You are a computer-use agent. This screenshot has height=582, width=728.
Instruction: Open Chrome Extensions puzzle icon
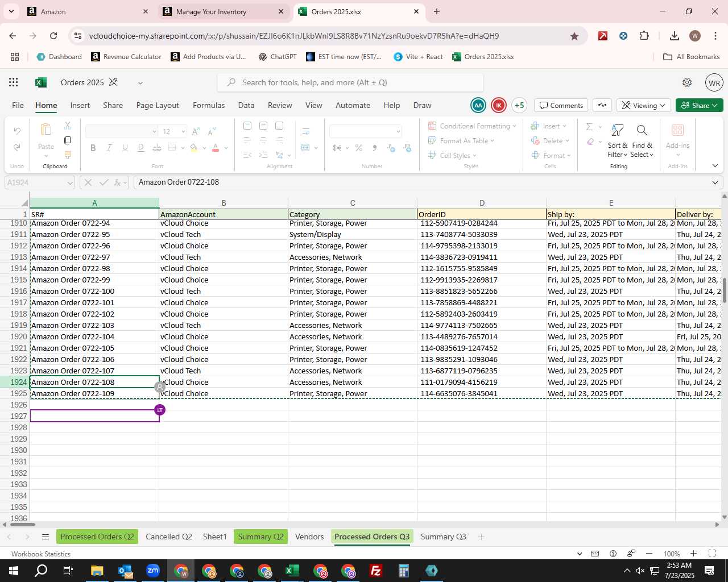644,36
